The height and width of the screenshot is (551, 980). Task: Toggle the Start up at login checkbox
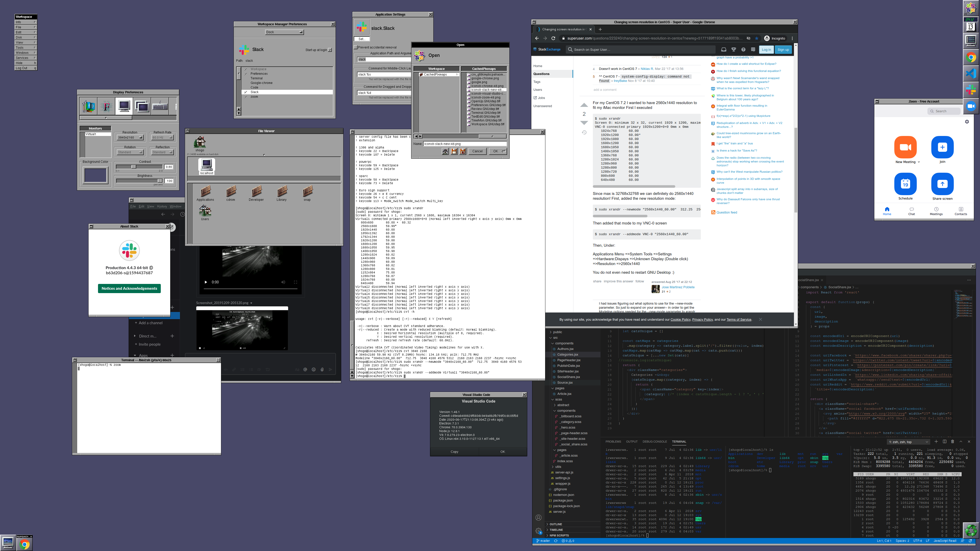(x=330, y=50)
